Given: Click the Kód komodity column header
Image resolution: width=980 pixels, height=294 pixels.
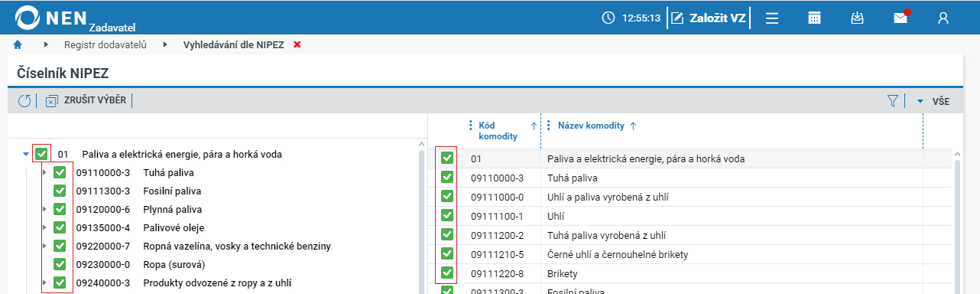Looking at the screenshot, I should (x=498, y=131).
